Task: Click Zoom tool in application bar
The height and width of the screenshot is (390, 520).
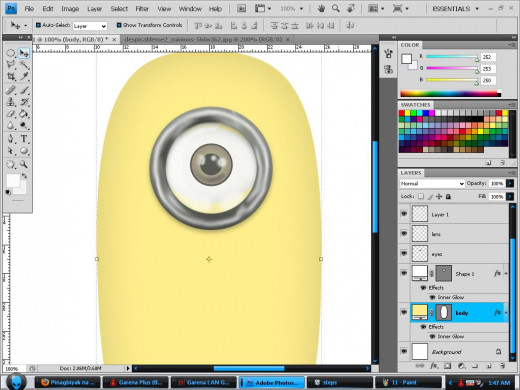Action: (x=336, y=9)
